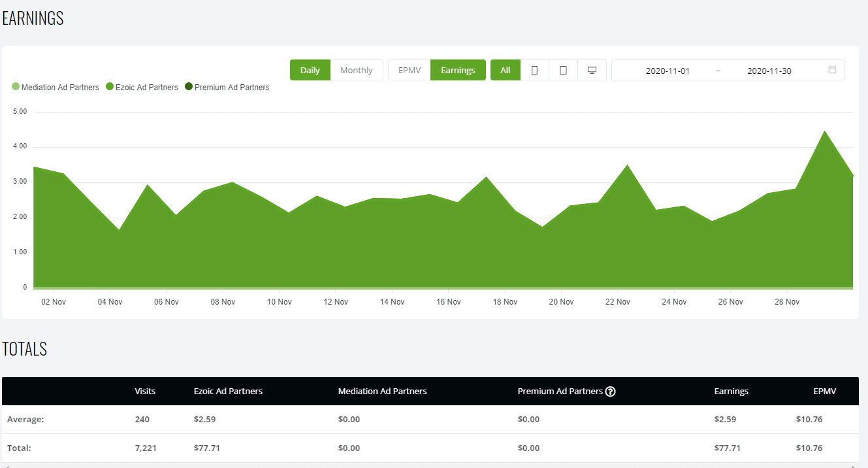
Task: Click the TOTALS section heading
Action: (x=25, y=349)
